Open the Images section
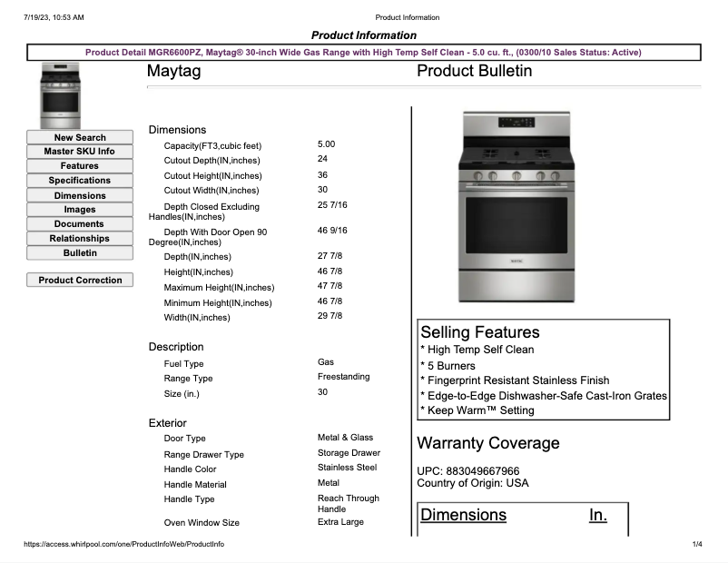This screenshot has width=728, height=563. point(79,210)
